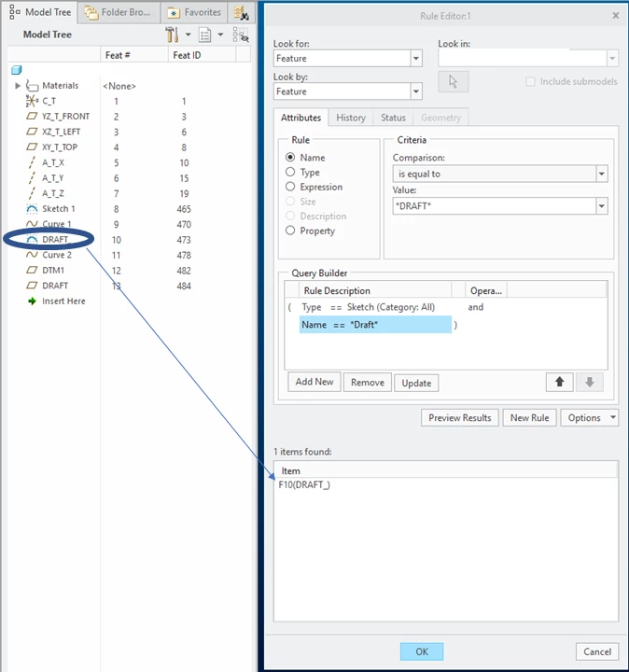Click the Remove button

pos(368,383)
